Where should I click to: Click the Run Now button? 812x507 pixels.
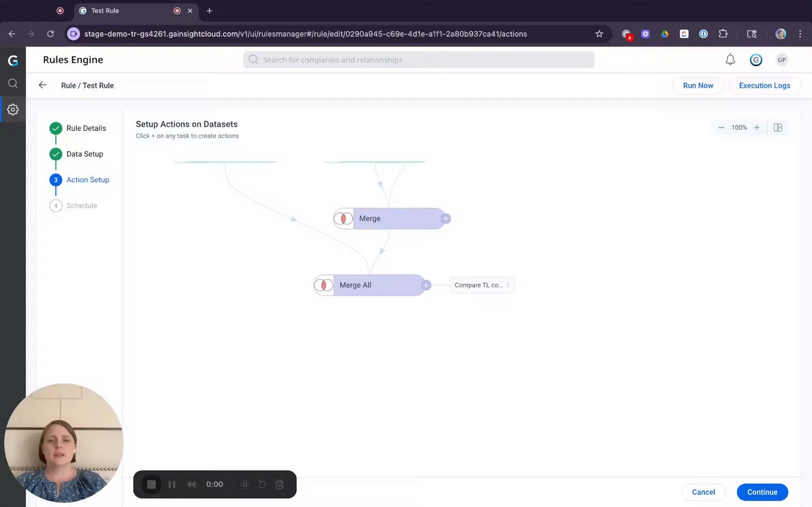click(x=698, y=86)
